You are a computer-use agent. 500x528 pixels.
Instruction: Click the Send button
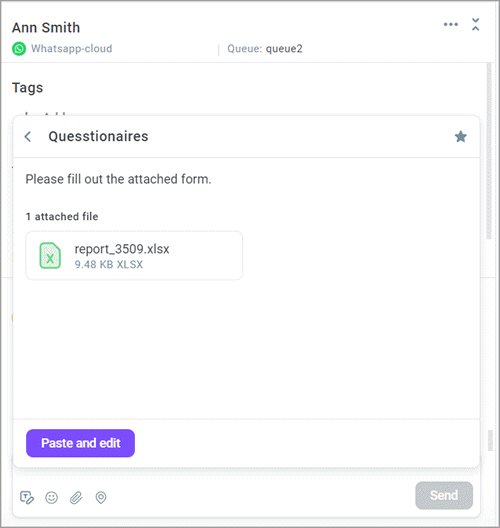click(x=444, y=495)
